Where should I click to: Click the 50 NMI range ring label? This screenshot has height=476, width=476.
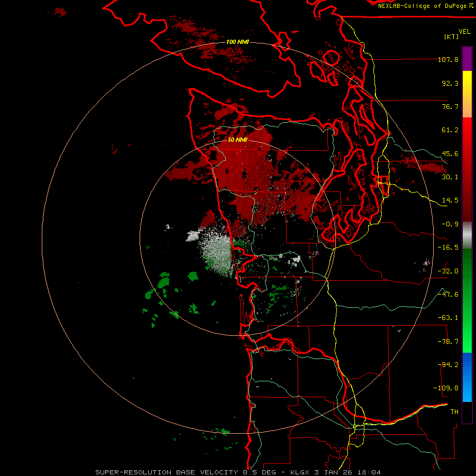[x=237, y=140]
